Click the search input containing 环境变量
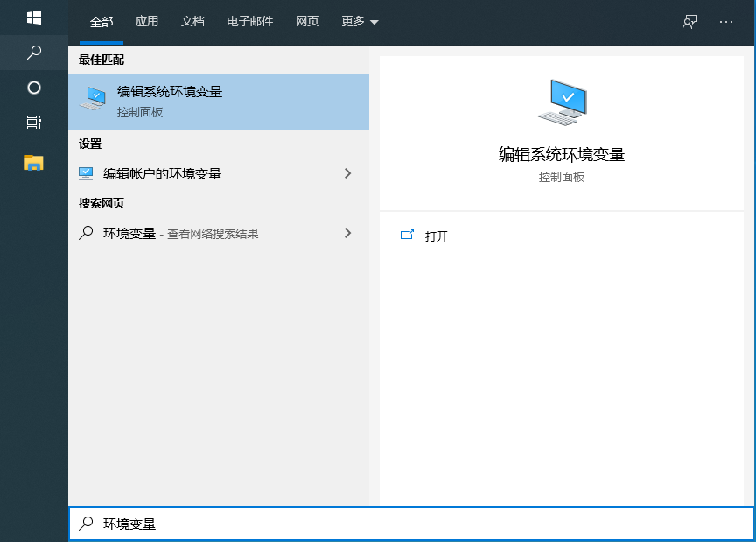Viewport: 756px width, 542px height. pyautogui.click(x=411, y=524)
